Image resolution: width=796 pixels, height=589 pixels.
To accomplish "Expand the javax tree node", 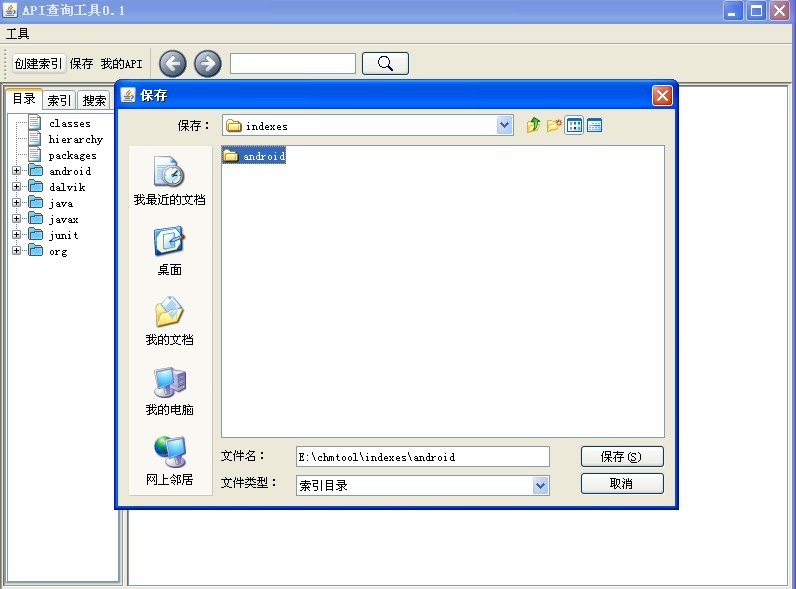I will tap(17, 219).
